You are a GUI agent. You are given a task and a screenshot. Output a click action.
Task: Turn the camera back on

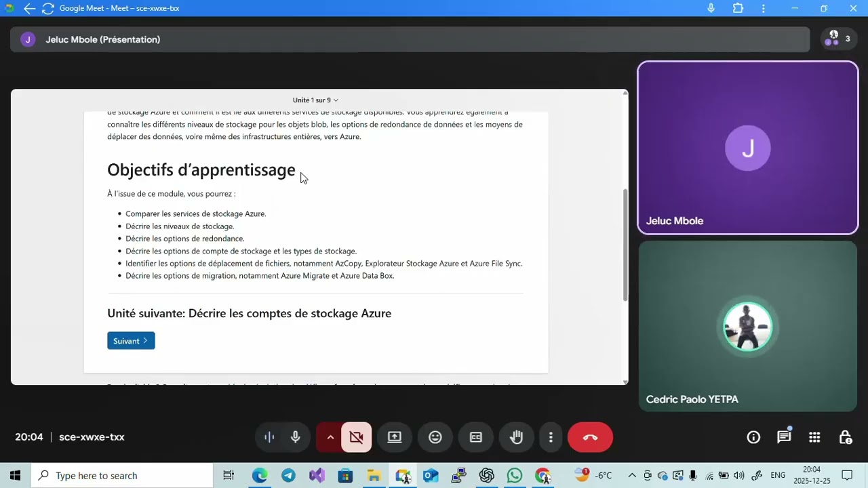tap(356, 437)
